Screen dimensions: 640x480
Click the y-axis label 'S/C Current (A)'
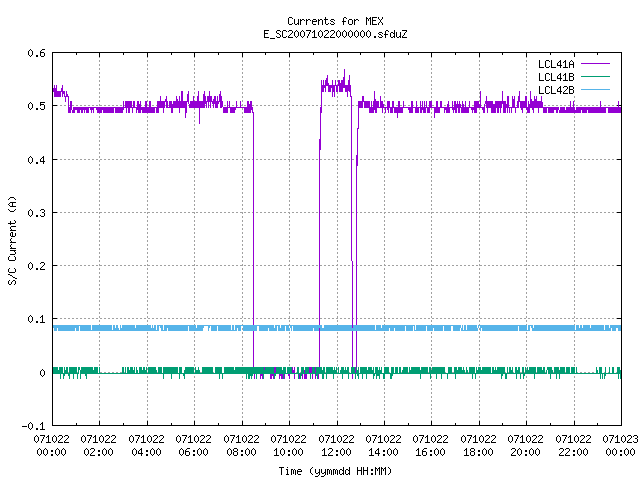click(x=13, y=240)
